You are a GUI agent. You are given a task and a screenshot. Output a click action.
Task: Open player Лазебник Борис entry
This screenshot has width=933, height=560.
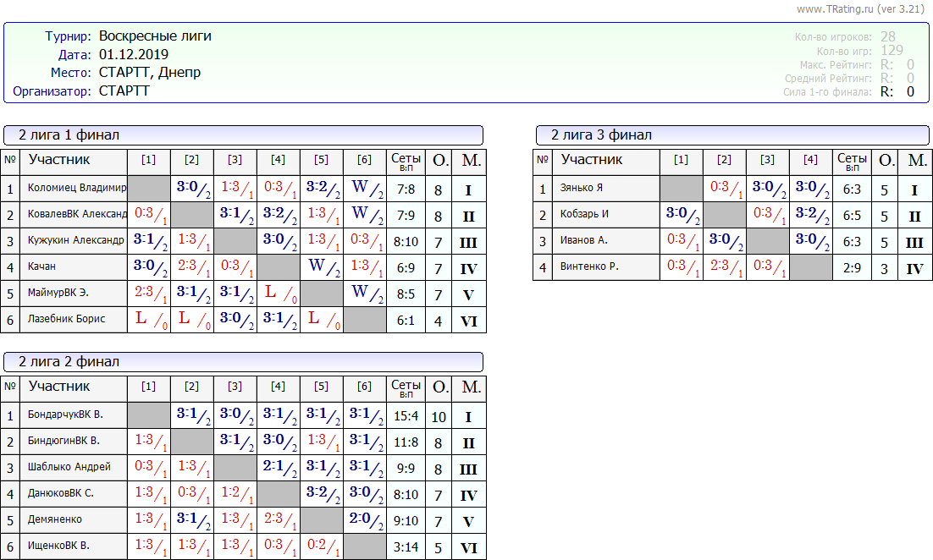click(x=66, y=320)
